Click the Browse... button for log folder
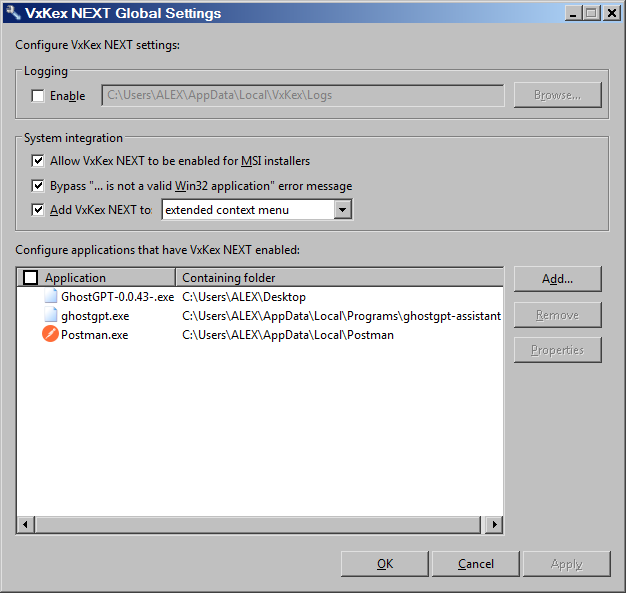 coord(557,95)
